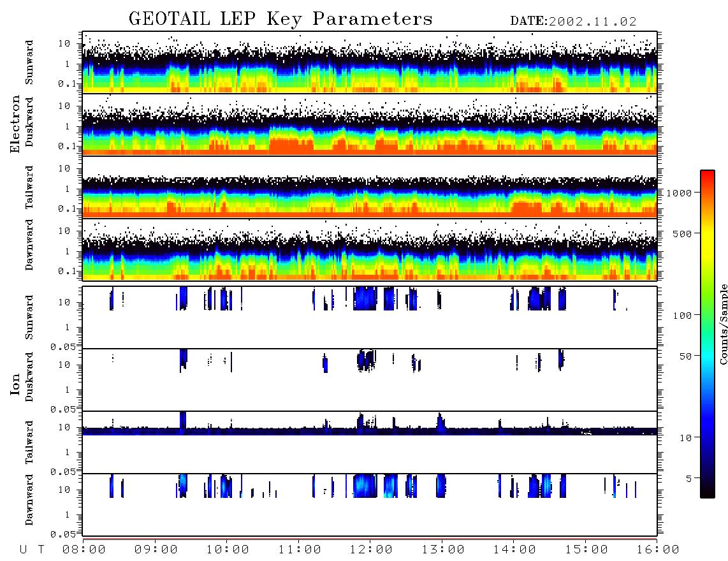Click the '10' tick of Ion Dawnward

64,490
